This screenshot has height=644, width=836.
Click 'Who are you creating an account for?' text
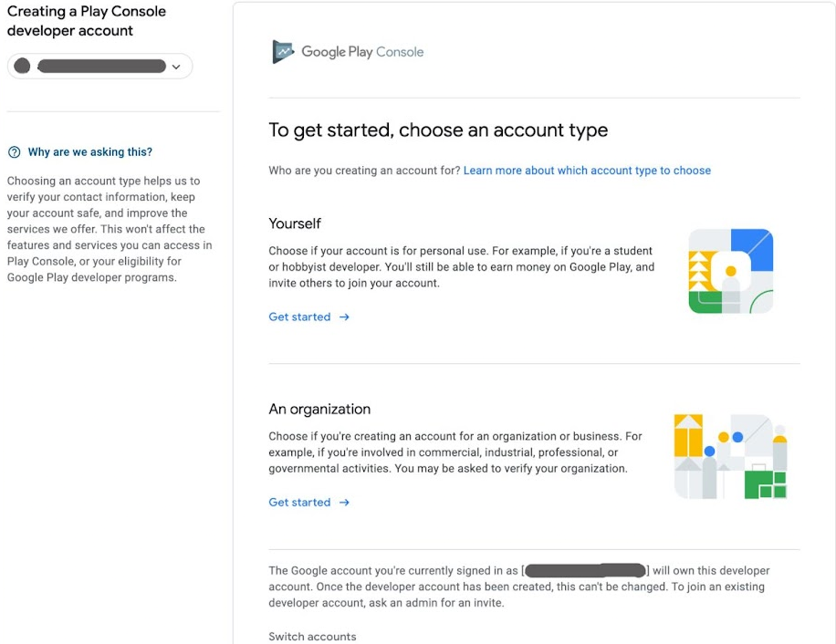(x=364, y=171)
